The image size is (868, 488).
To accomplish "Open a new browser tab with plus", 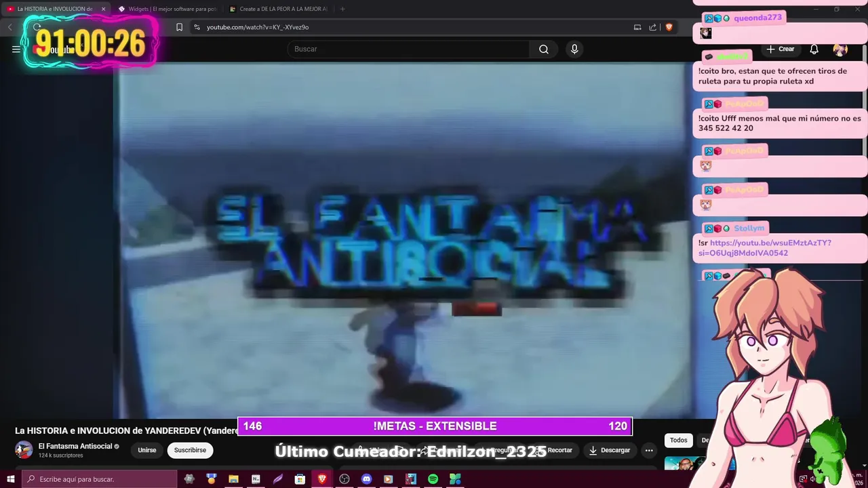I will coord(342,9).
